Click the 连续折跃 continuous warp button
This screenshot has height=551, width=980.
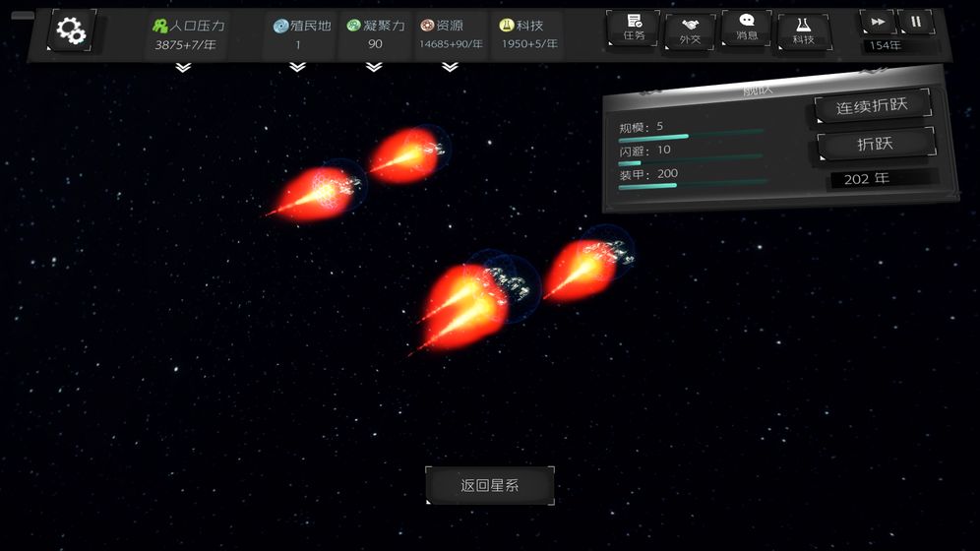coord(872,106)
